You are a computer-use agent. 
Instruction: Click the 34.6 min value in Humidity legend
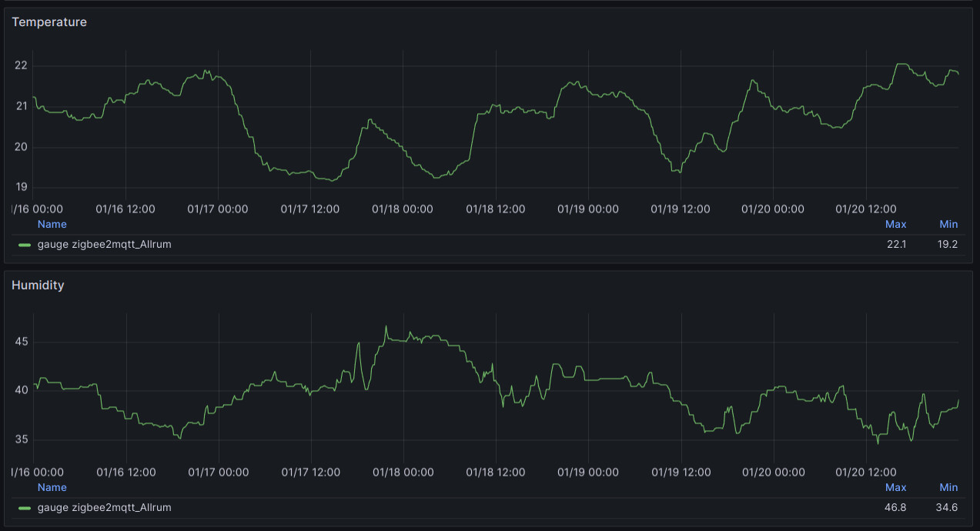[948, 508]
